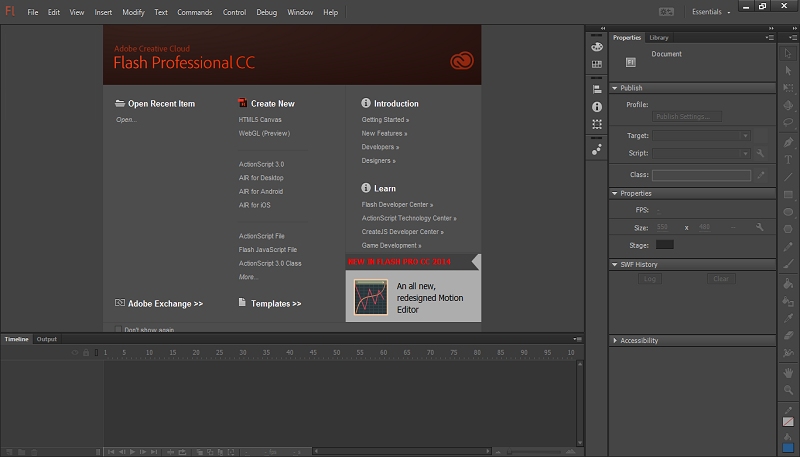This screenshot has height=457, width=800.
Task: Choose the Eraser tool
Action: tap(788, 335)
